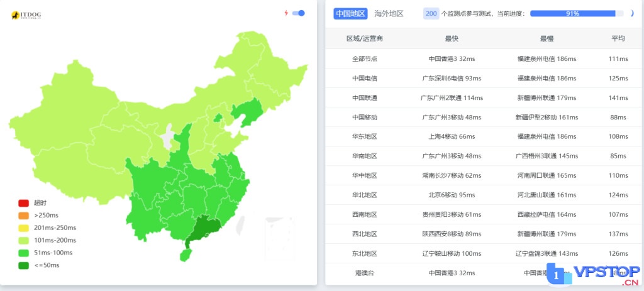Viewport: 644px width, 291px height.
Task: Click the loading spinner beside progress bar
Action: pos(631,14)
